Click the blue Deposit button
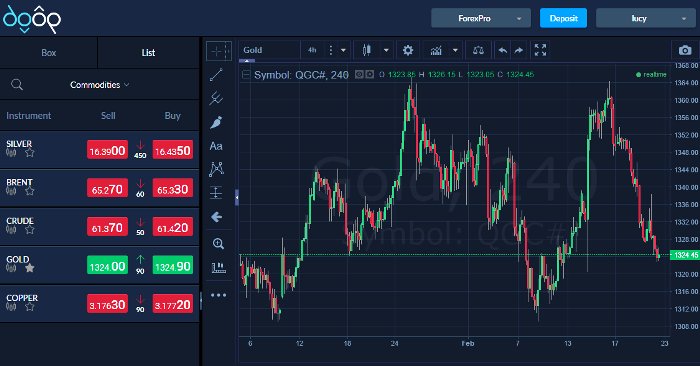Screen dimensions: 700x366 [x=563, y=18]
